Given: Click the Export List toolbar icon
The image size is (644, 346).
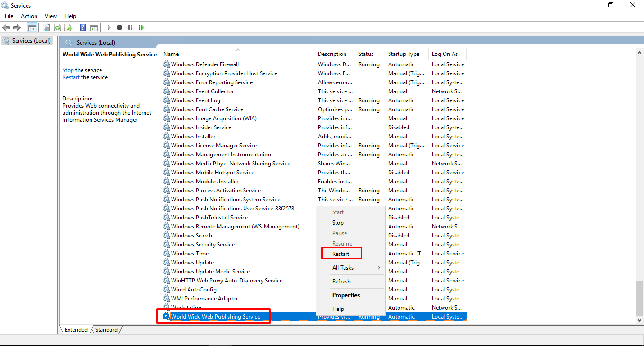Looking at the screenshot, I should pos(68,28).
